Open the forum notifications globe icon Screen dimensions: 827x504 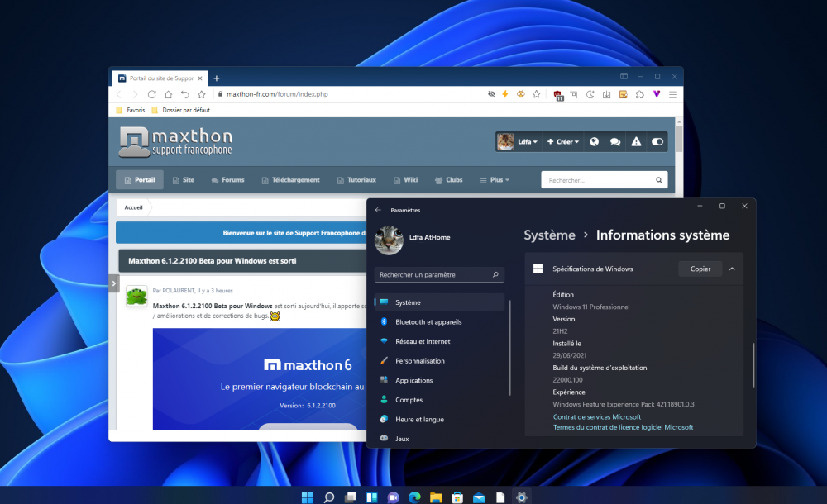pyautogui.click(x=594, y=142)
